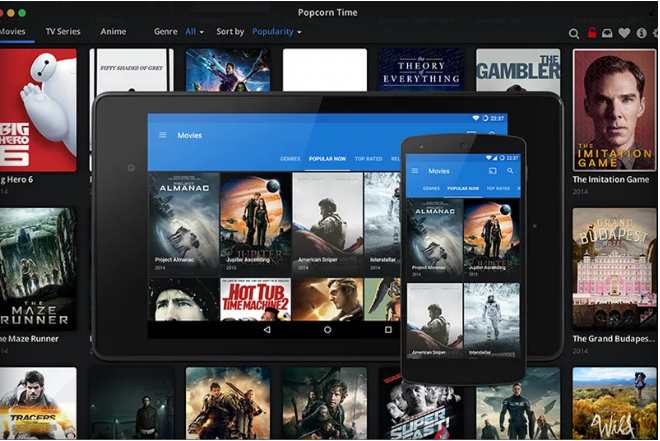Open the tablet's hamburger menu
This screenshot has height=441, width=660.
coord(163,135)
